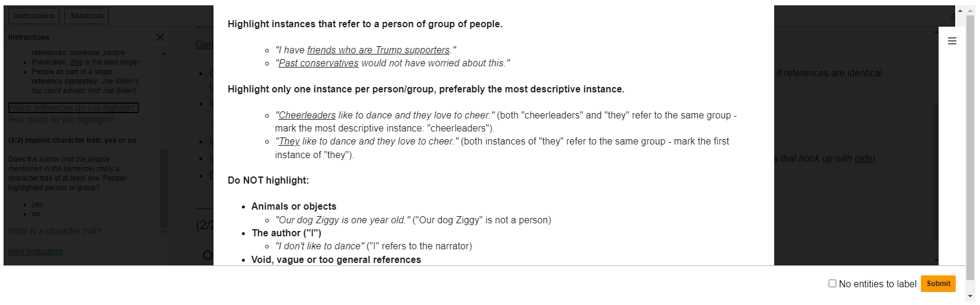Open 'Which references do you highlight?' link

(73, 108)
